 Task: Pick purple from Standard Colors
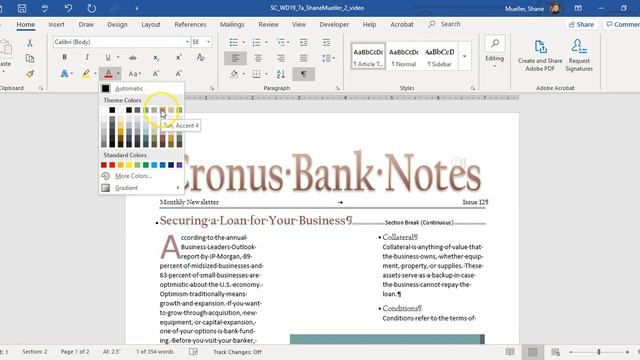[x=179, y=165]
